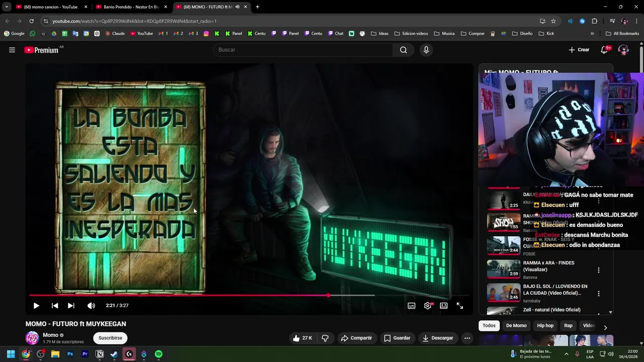
Task: Select the Rap filter chip
Action: point(568,326)
